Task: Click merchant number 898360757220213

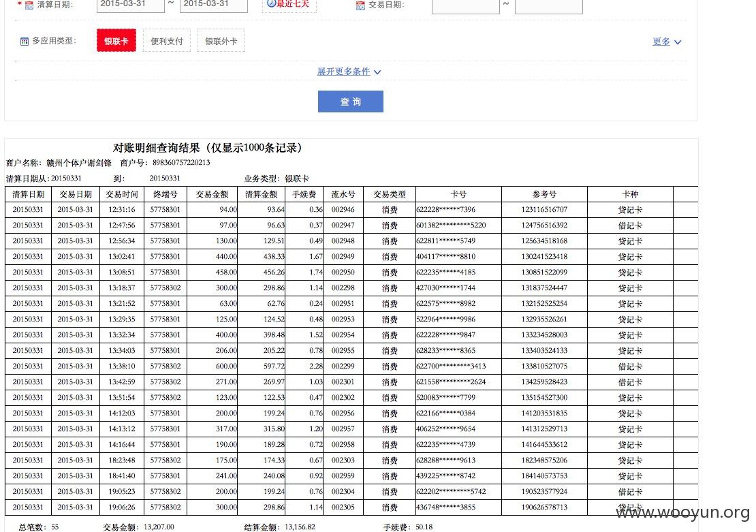Action: [181, 163]
